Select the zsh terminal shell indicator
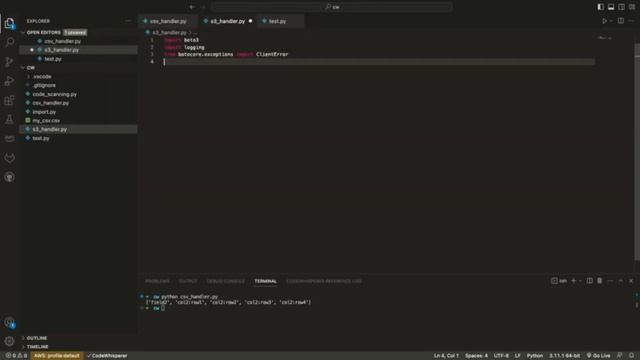This screenshot has height=360, width=640. (x=559, y=281)
